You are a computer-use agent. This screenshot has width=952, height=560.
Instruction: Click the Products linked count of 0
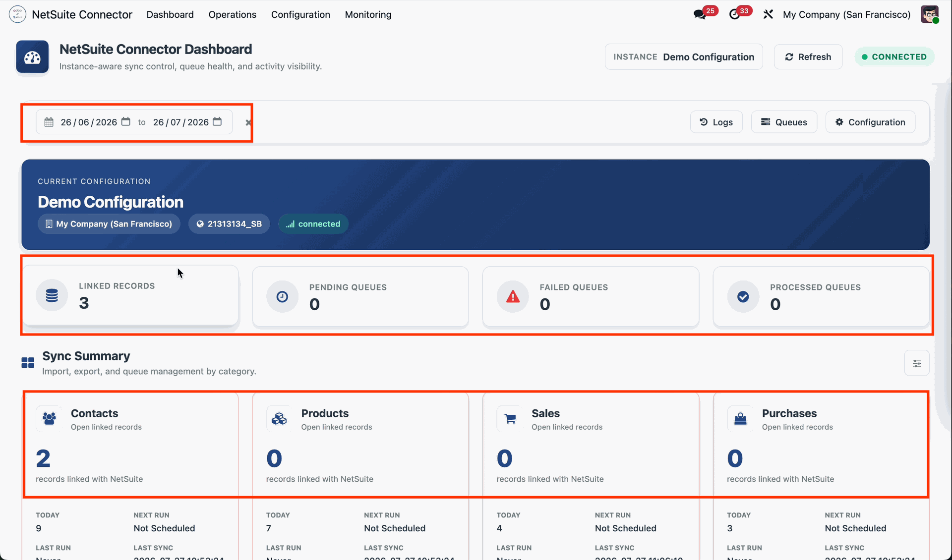[x=274, y=458]
